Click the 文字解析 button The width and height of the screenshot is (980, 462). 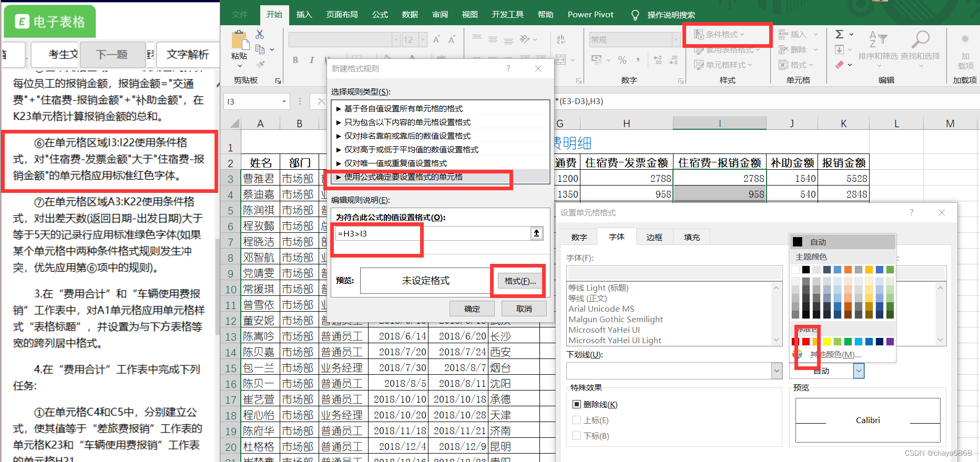[x=187, y=54]
